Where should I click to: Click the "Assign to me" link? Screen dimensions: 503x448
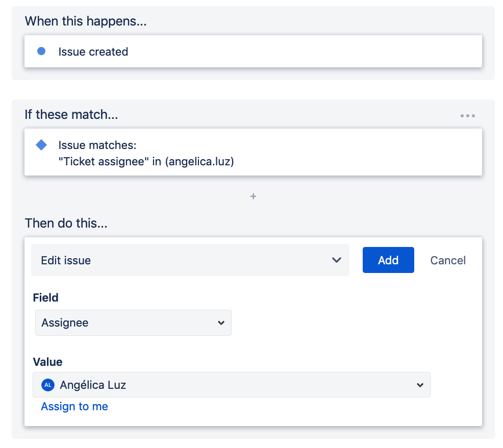74,407
